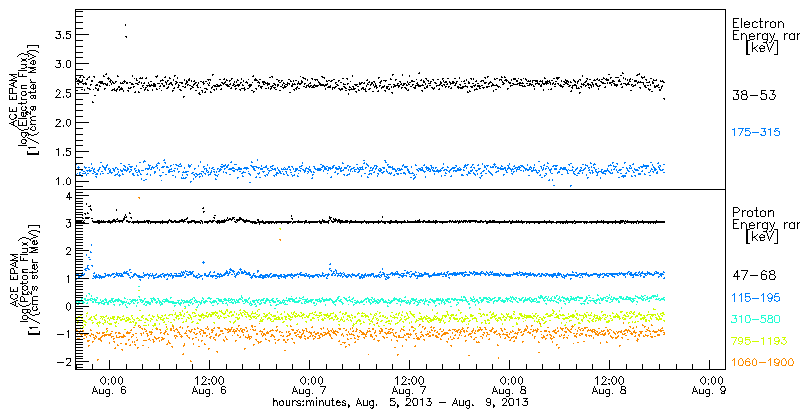Click the 12:00 Aug. 8 time label
Viewport: 800px width, 410px height.
(609, 385)
